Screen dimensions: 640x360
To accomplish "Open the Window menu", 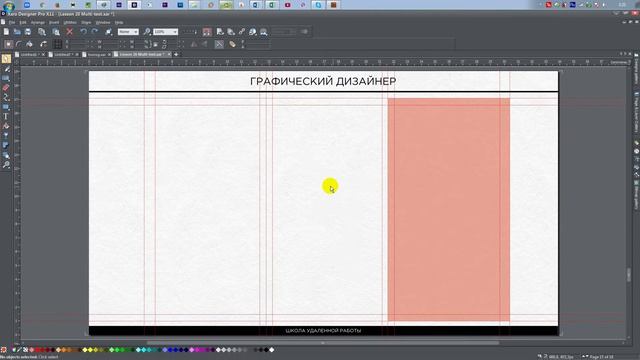I will [102, 22].
